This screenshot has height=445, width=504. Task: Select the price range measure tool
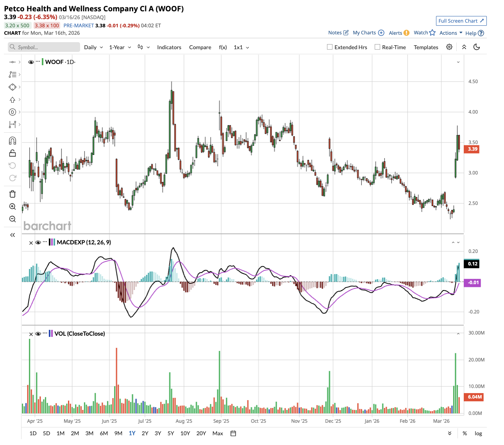13,125
